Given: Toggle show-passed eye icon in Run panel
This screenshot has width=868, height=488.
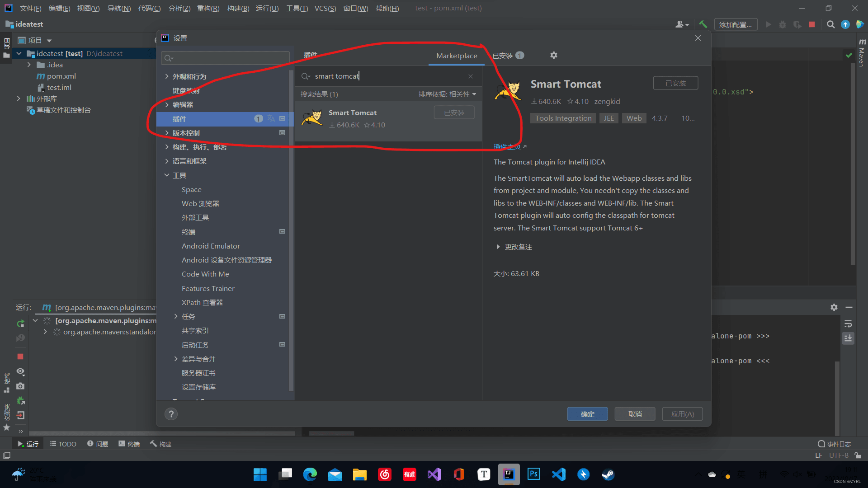Looking at the screenshot, I should (x=20, y=371).
